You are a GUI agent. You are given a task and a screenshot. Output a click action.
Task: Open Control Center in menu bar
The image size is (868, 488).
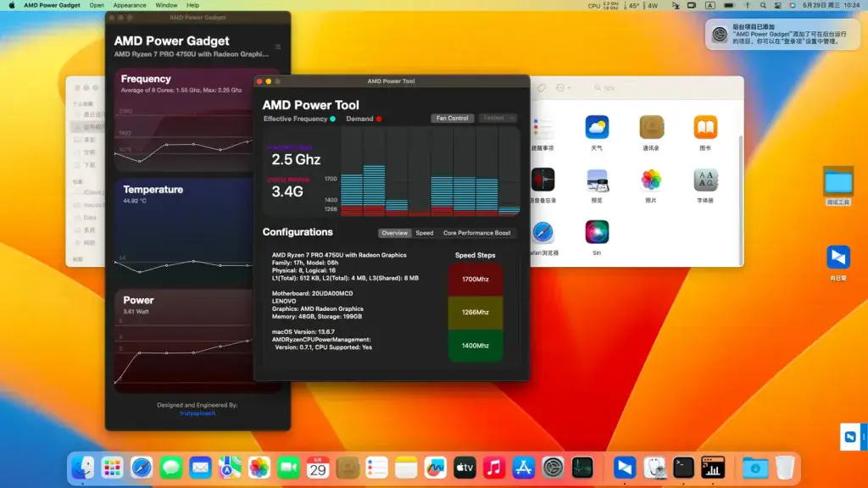tap(778, 6)
